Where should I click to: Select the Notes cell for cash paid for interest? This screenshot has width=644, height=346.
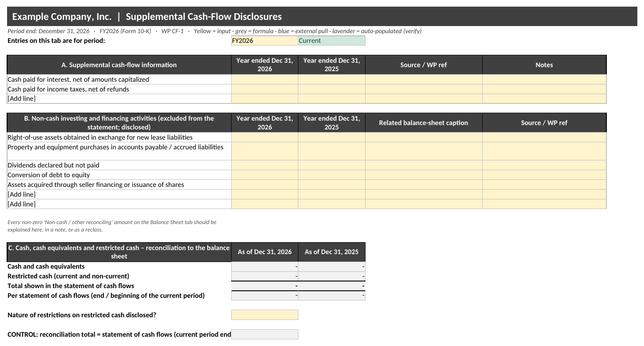pyautogui.click(x=544, y=80)
